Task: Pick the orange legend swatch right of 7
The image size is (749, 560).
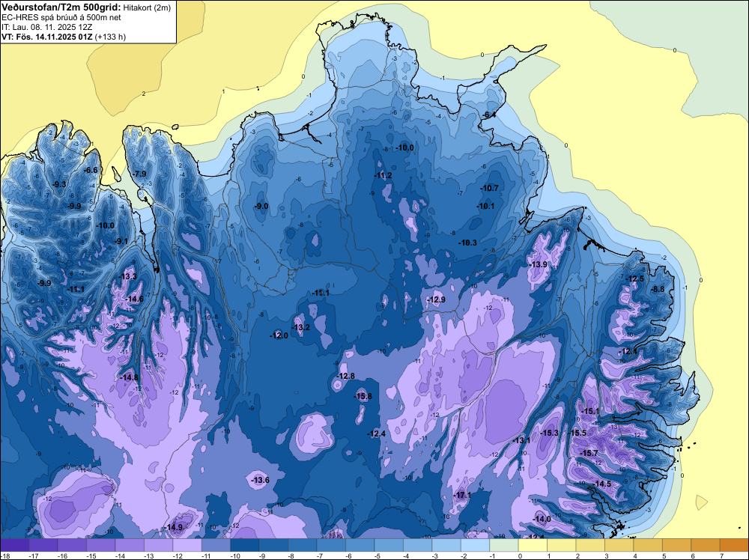Action: 734,545
